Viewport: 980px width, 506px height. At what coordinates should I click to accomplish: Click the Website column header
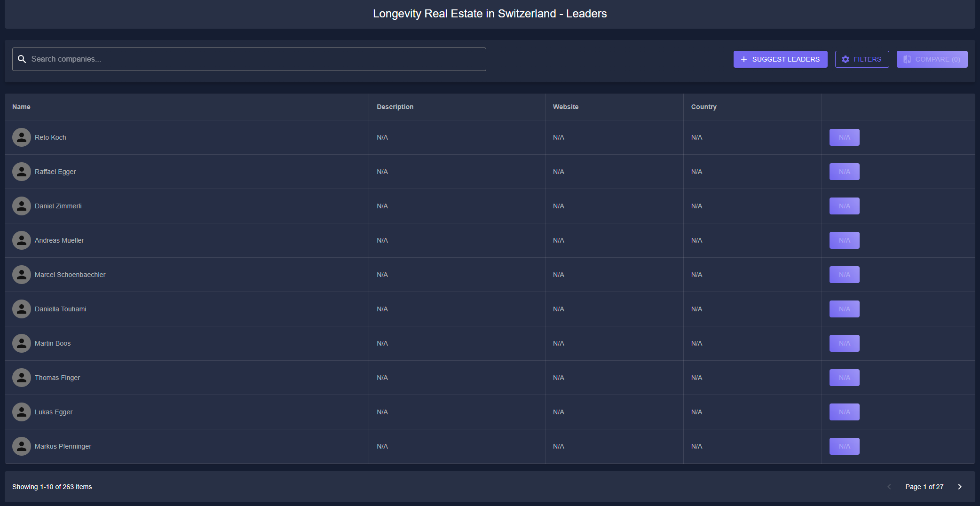point(565,107)
